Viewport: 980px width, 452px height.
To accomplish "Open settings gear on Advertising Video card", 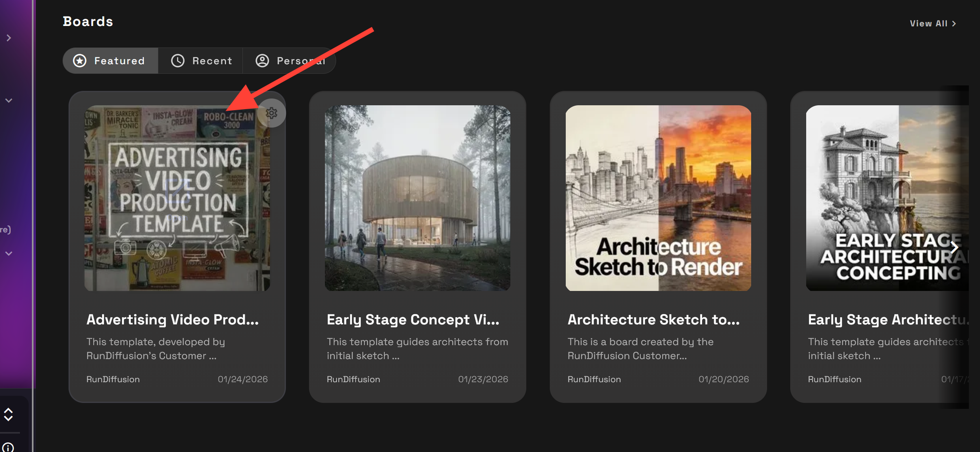I will [x=271, y=113].
